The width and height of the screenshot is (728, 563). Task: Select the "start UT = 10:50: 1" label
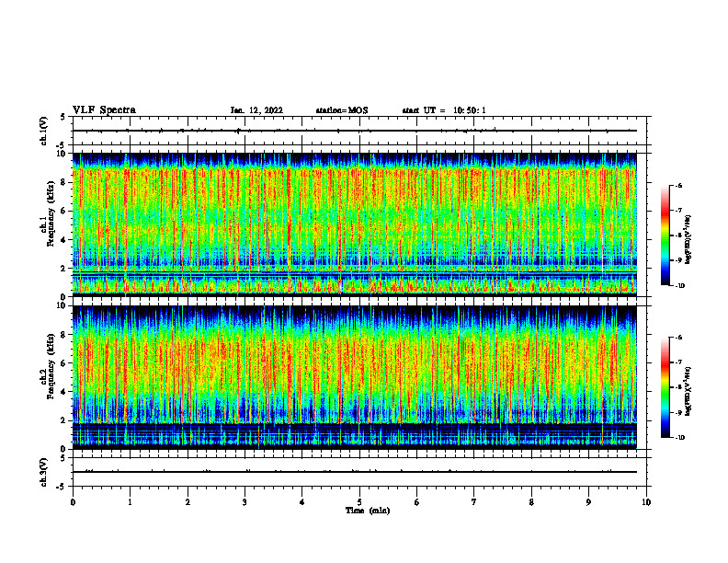click(x=444, y=110)
